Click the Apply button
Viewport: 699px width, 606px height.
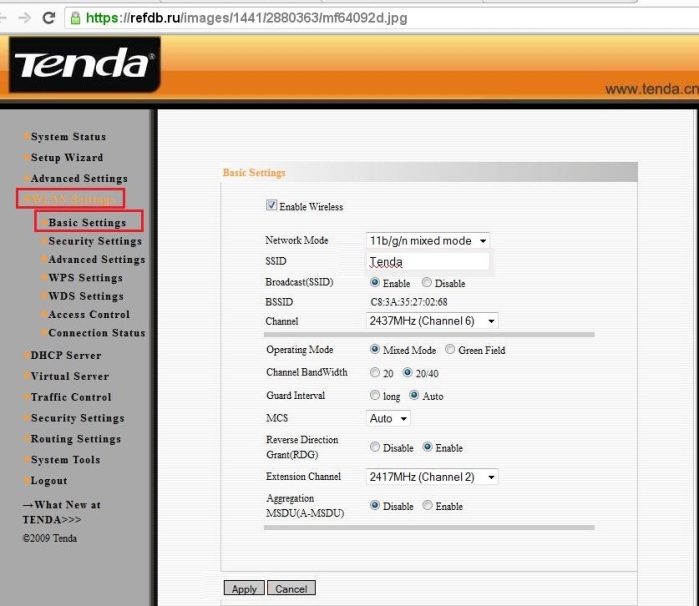(244, 588)
